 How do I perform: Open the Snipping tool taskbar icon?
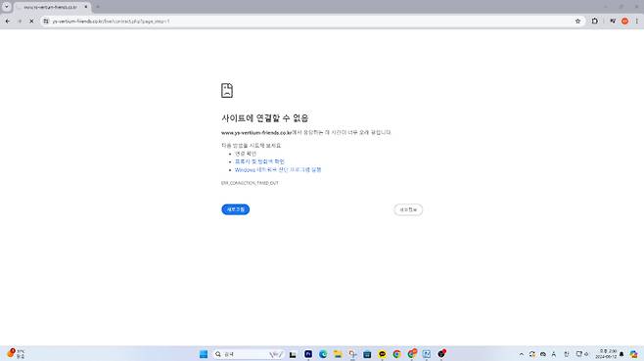tap(352, 353)
